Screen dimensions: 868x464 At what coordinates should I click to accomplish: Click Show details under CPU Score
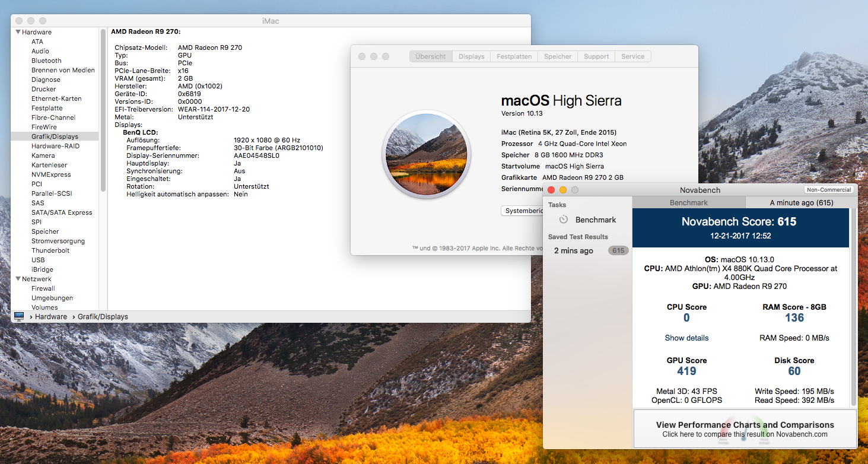(686, 338)
